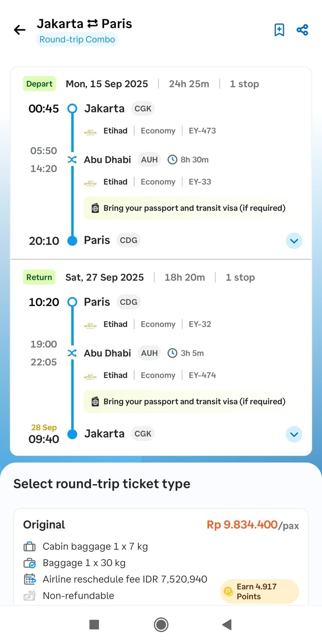Tap the 3h 5m layover clock icon
The width and height of the screenshot is (322, 644).
(x=172, y=353)
